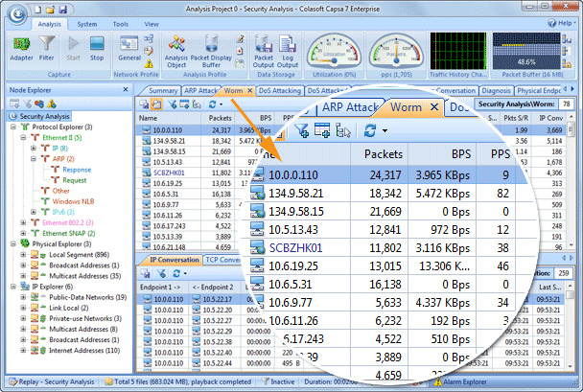Click the highlighted orange icon in Worm toolbar
This screenshot has width=583, height=392.
157,104
